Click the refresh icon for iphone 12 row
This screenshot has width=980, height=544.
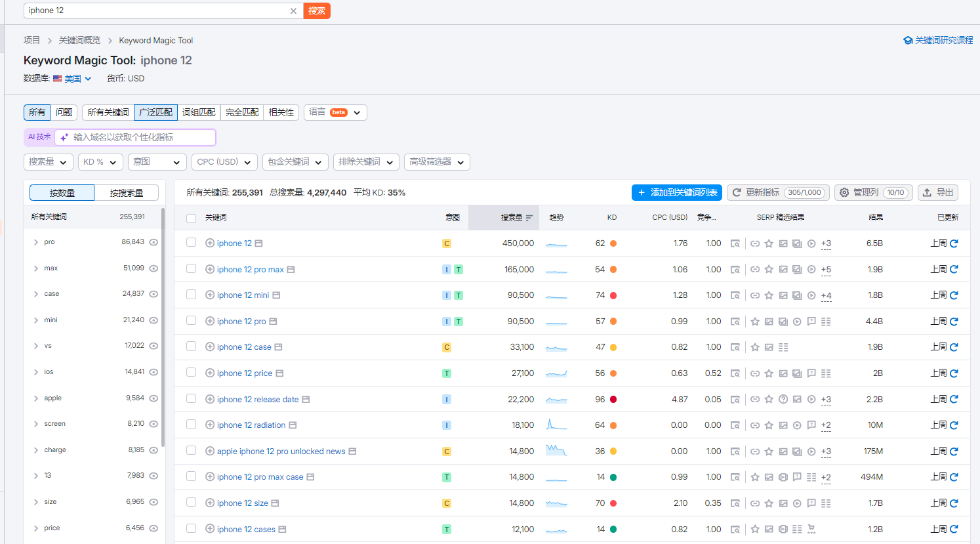(x=954, y=243)
